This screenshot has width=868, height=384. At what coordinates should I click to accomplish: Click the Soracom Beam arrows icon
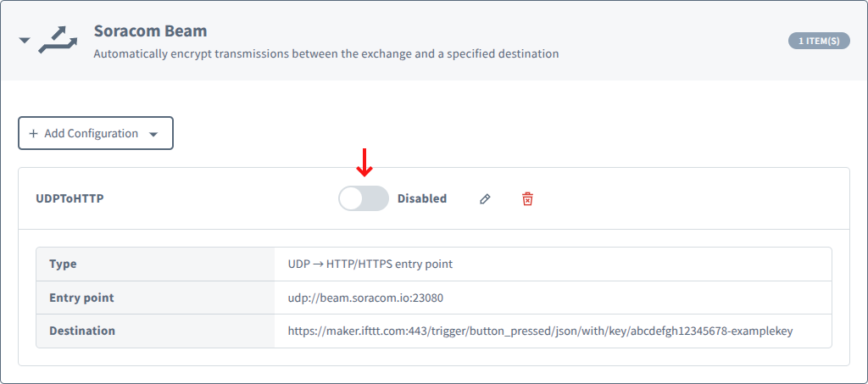tap(59, 40)
